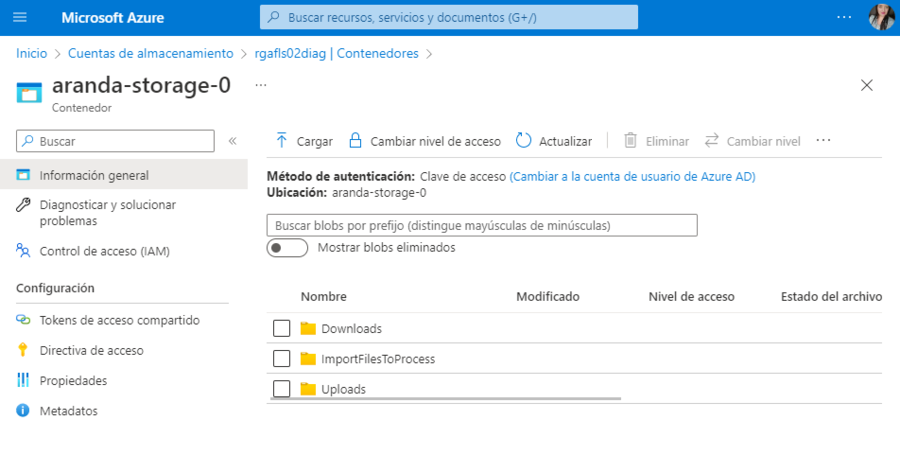The image size is (900, 473).
Task: Toggle Mostrar blobs eliminados switch
Action: tap(287, 248)
